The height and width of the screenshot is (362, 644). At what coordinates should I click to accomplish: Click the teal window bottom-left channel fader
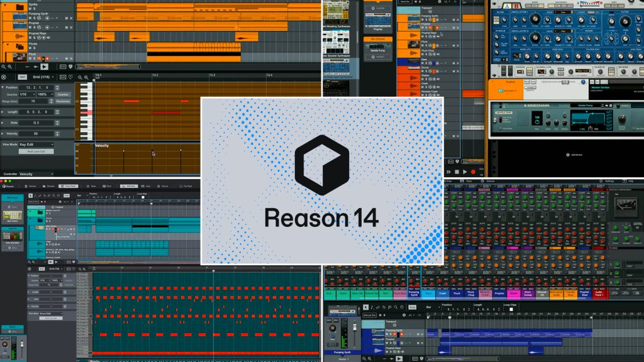pyautogui.click(x=22, y=345)
